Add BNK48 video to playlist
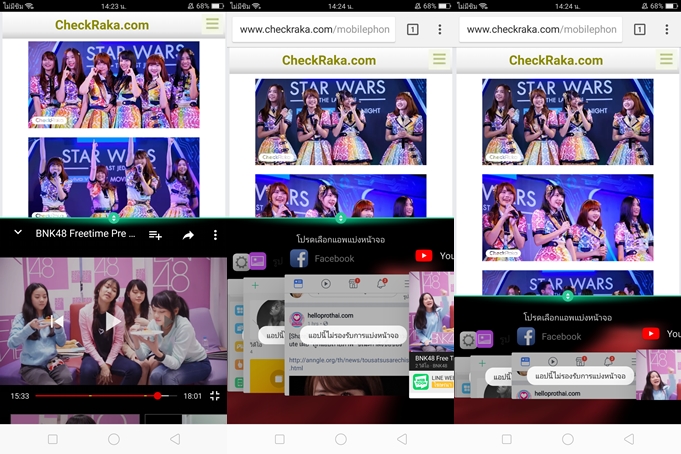 [155, 235]
